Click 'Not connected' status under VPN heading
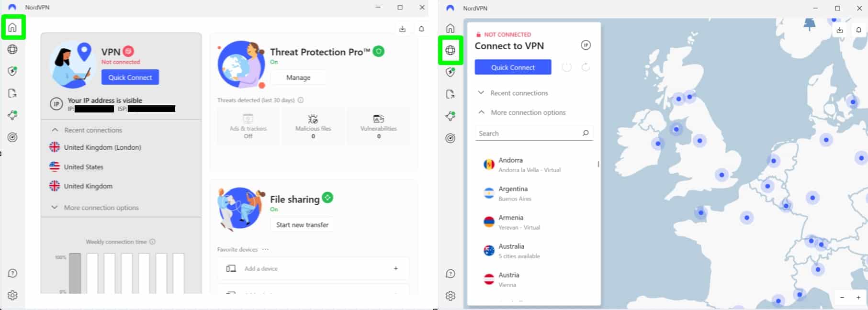 tap(121, 62)
